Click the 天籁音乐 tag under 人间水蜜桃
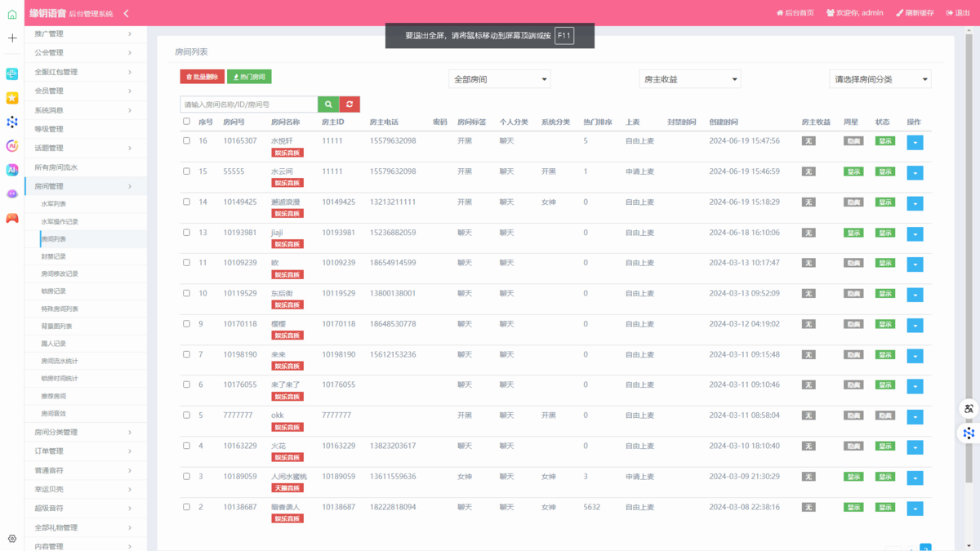Screen dimensions: 980x551 click(x=287, y=488)
